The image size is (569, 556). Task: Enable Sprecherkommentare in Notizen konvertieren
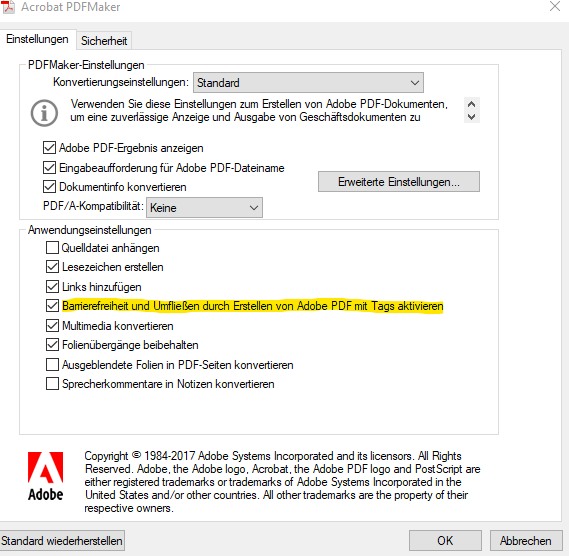tap(52, 384)
